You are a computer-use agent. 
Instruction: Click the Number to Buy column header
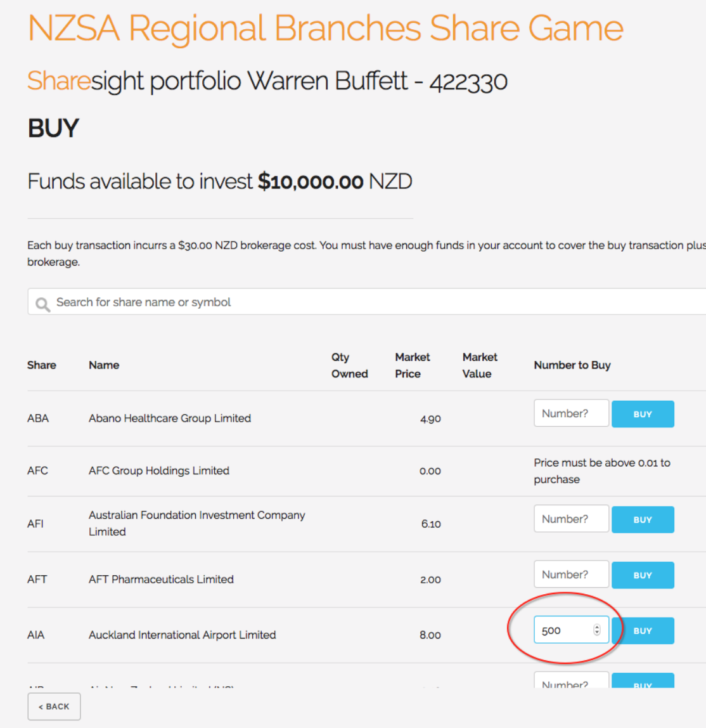tap(572, 365)
